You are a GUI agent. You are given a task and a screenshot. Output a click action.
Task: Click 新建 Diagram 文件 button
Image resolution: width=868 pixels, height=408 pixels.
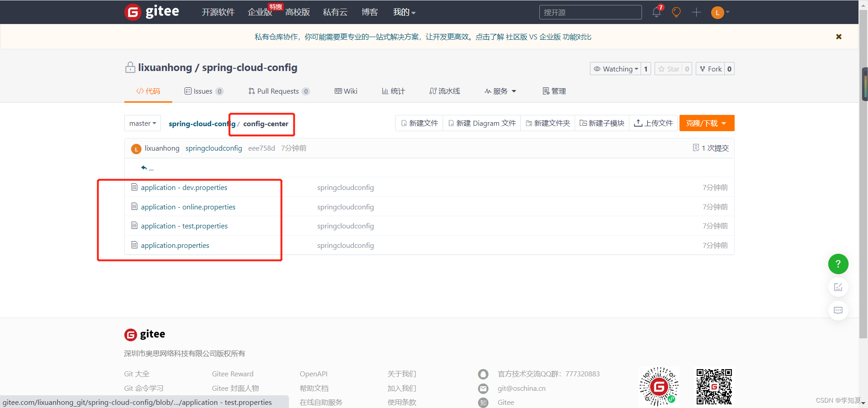[482, 123]
